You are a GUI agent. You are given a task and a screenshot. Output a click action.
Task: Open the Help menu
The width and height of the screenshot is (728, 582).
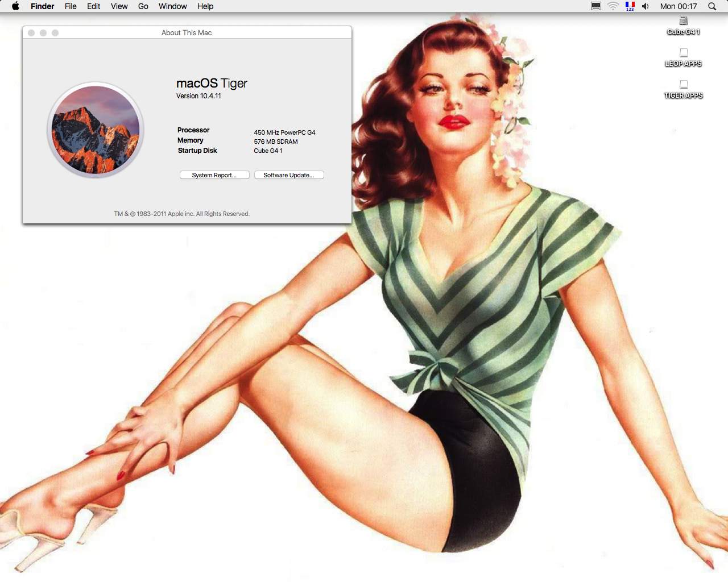pos(205,6)
